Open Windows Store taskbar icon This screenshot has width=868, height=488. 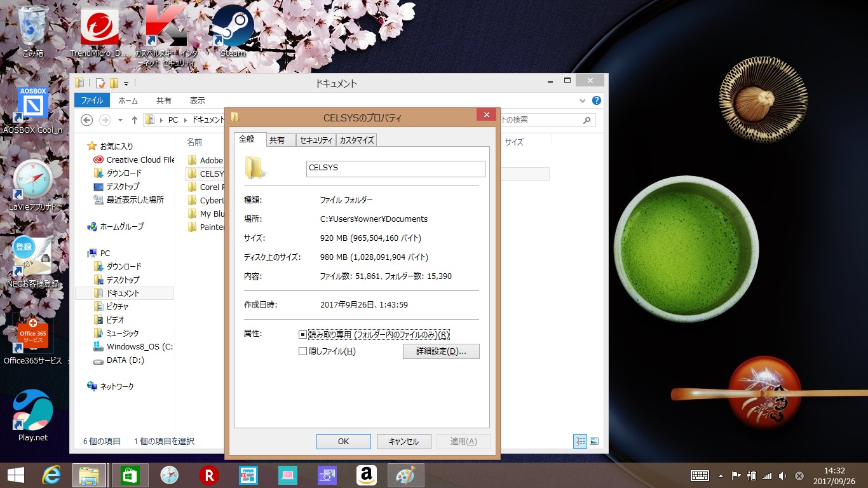click(x=130, y=475)
